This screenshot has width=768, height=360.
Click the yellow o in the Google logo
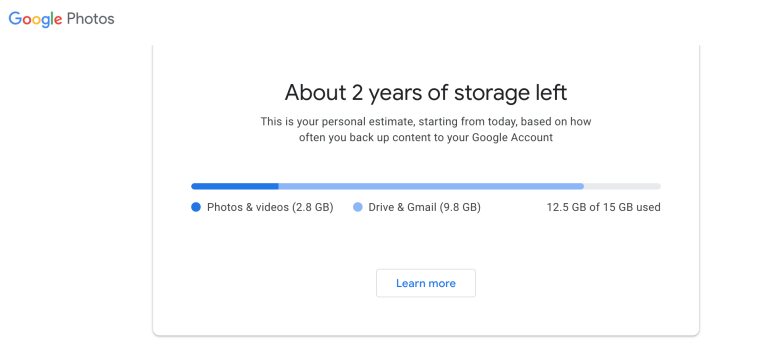pos(37,21)
